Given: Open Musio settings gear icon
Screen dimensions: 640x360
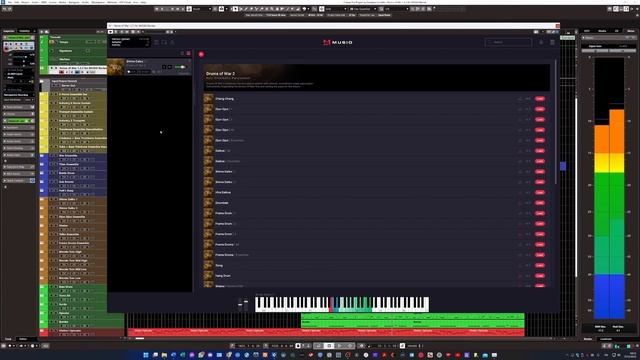Looking at the screenshot, I should pyautogui.click(x=541, y=42).
